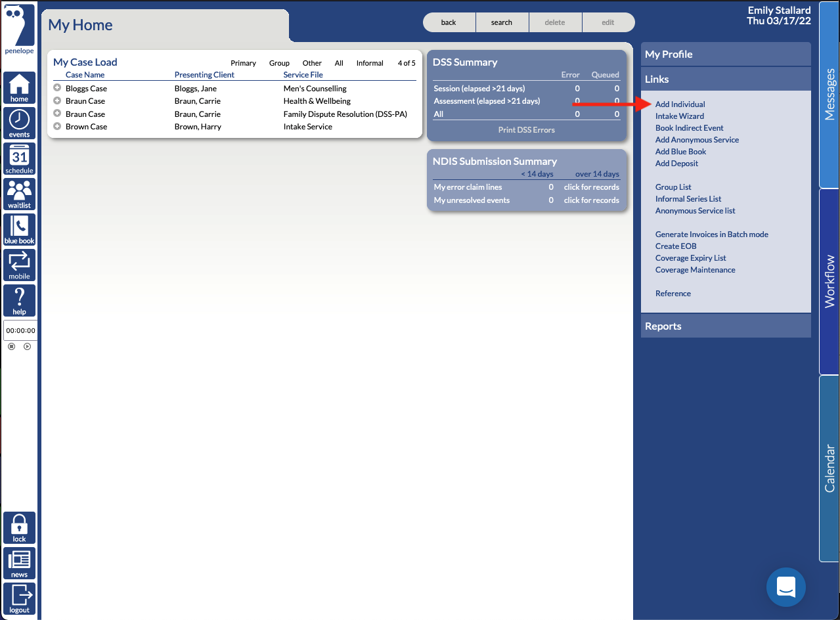Open Coverage Expiry List link
The width and height of the screenshot is (840, 620).
coord(690,258)
